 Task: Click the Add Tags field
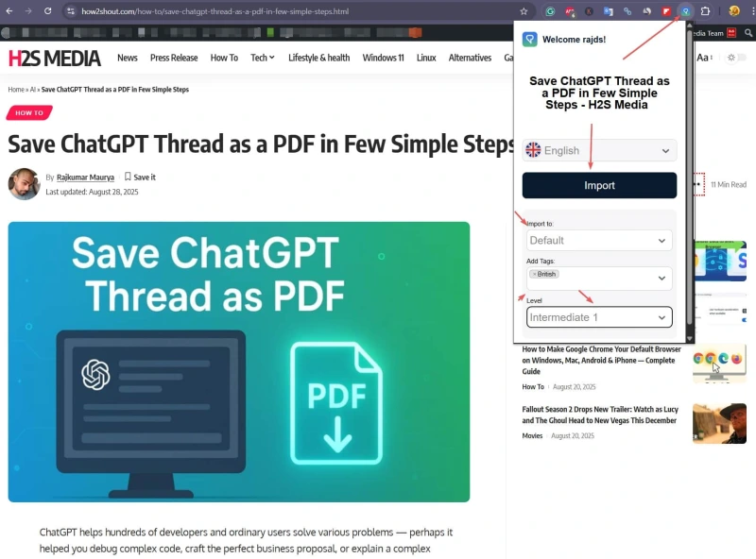coord(599,278)
